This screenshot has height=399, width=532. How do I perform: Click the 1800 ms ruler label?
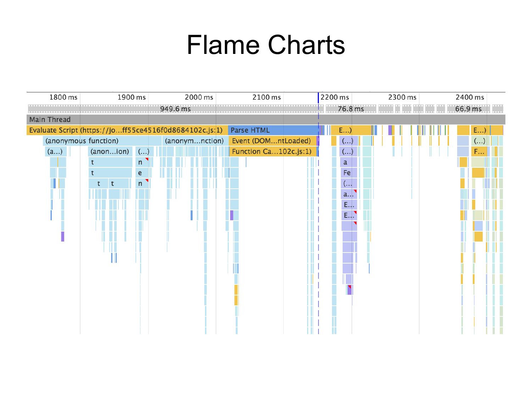point(63,97)
